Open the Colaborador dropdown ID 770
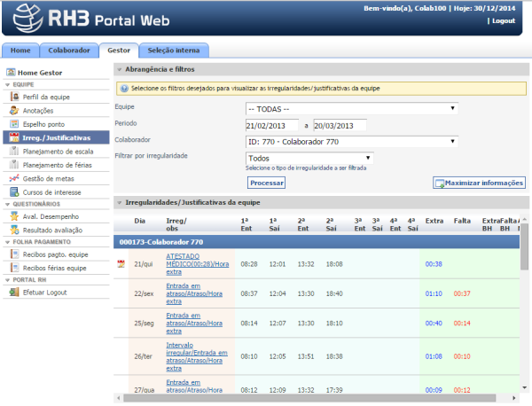 (x=352, y=140)
